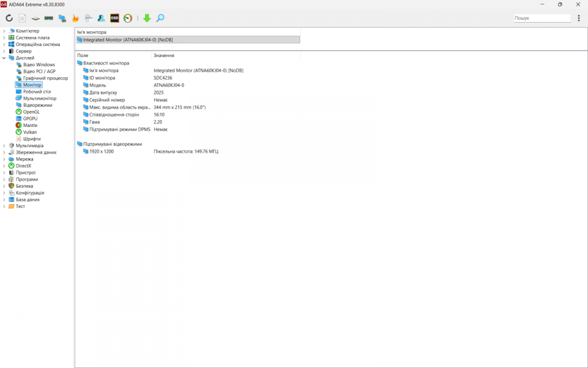This screenshot has width=588, height=368.
Task: Click the SDC4236 value
Action: [163, 78]
